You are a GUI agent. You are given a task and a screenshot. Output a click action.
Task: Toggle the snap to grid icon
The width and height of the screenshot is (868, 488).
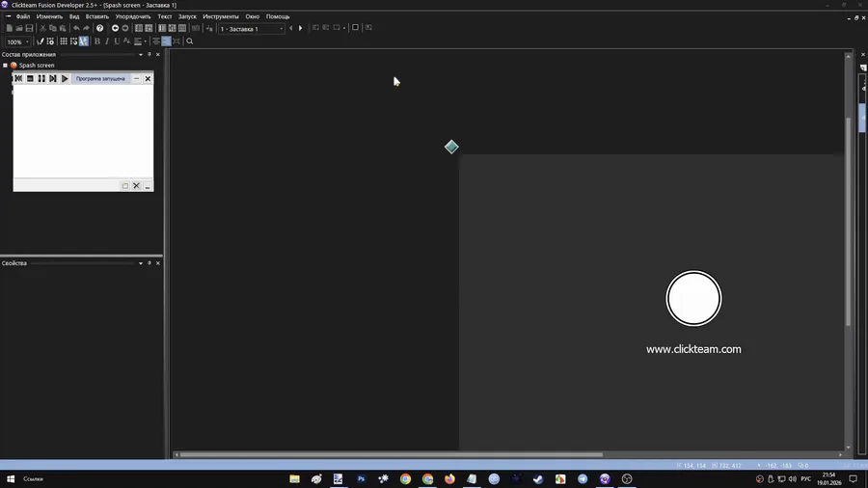(x=73, y=41)
